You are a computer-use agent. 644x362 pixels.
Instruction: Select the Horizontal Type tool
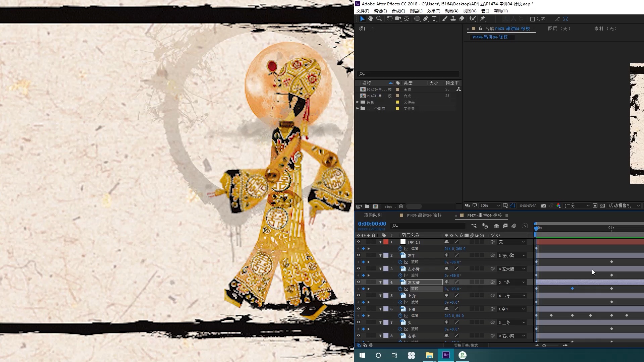[434, 19]
